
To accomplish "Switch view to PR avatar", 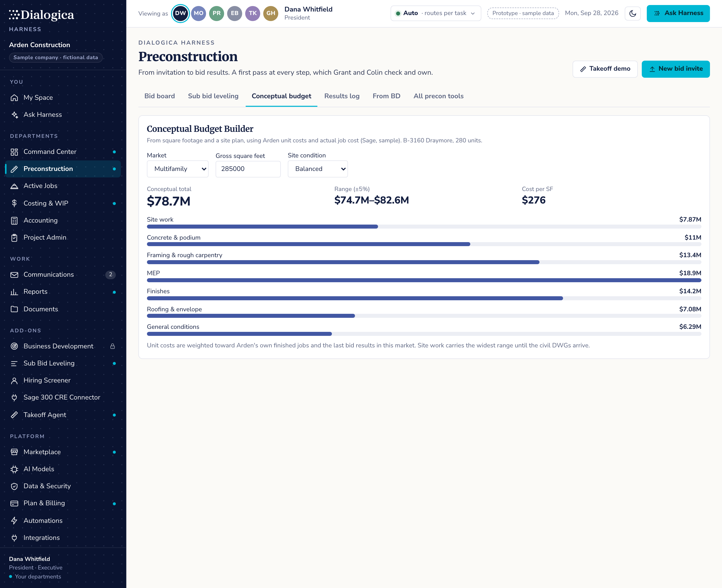I will (217, 14).
